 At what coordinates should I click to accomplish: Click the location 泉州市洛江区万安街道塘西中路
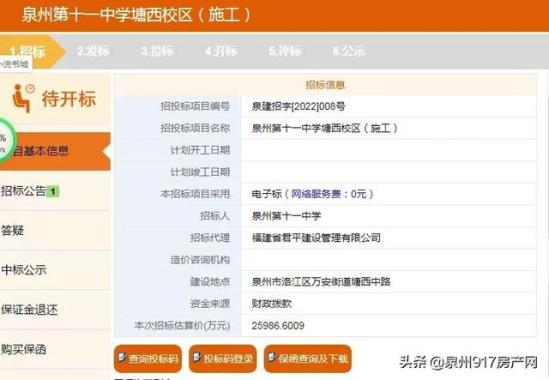[x=321, y=282]
